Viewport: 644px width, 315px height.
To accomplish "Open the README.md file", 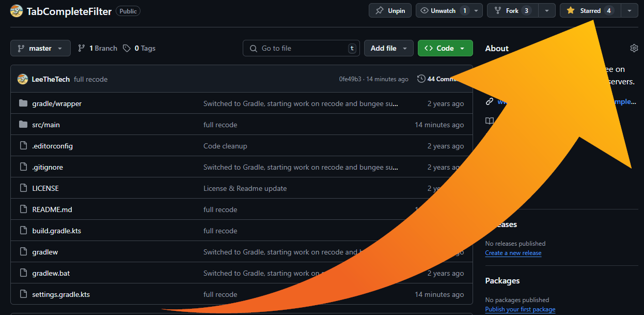I will pos(52,209).
